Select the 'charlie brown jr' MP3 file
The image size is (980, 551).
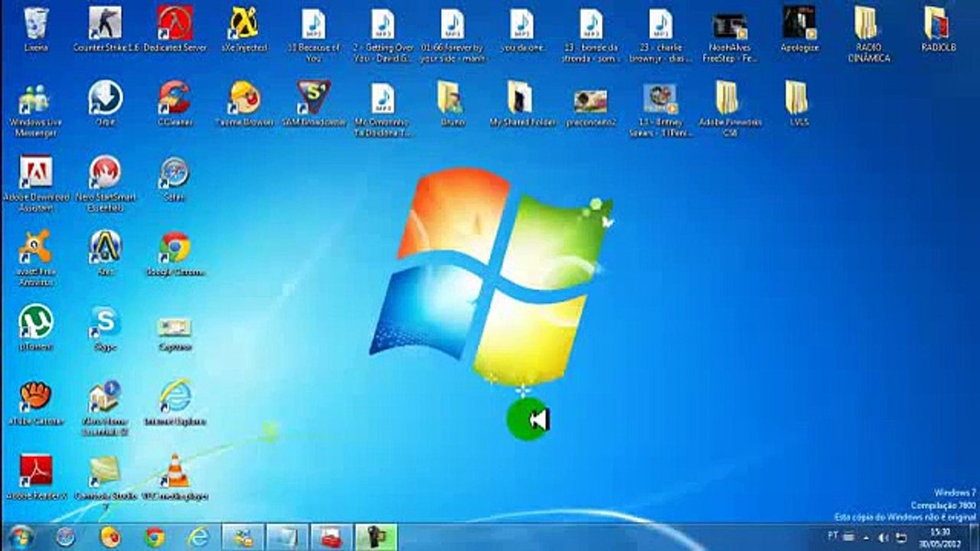tap(660, 35)
